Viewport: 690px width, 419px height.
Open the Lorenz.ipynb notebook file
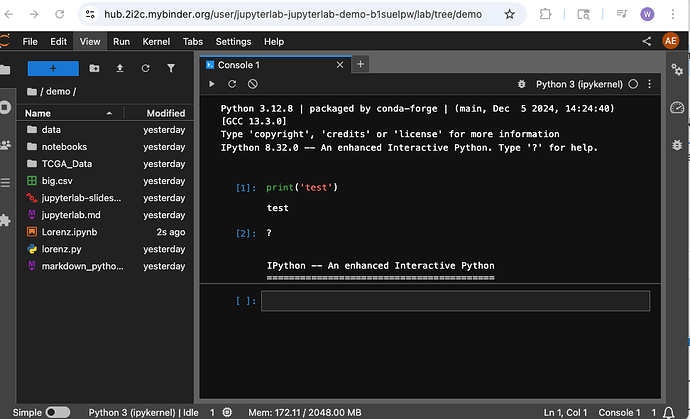(69, 232)
